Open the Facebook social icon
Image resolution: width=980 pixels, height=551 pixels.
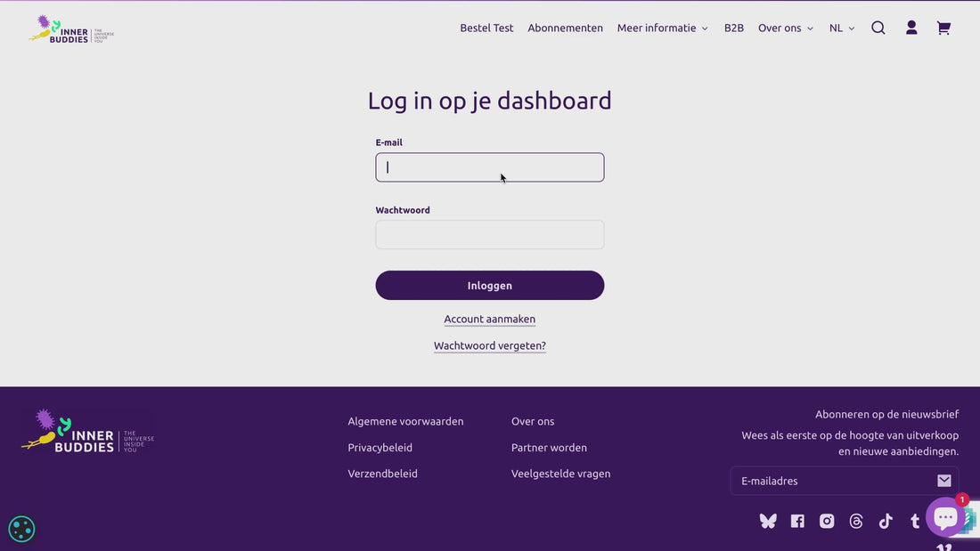coord(797,522)
